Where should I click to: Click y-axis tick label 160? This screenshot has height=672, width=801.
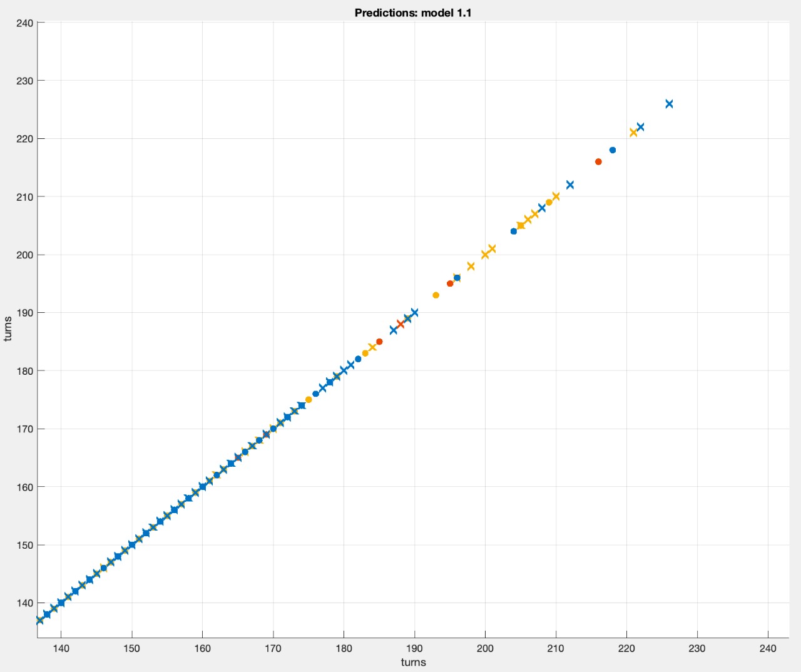24,487
